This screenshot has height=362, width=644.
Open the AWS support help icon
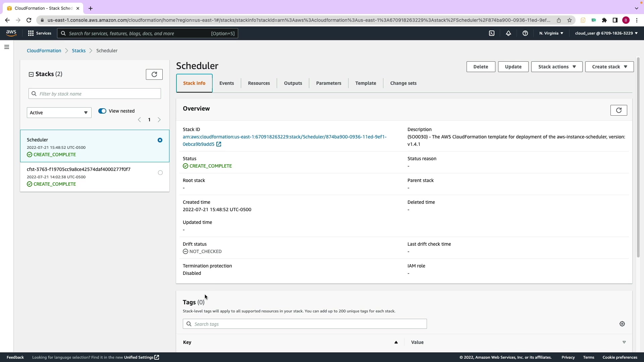point(525,33)
